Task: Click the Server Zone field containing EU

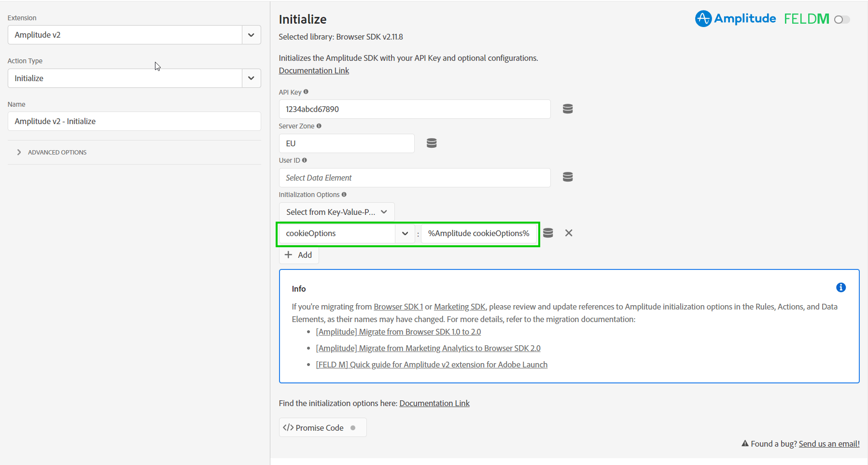Action: 347,143
